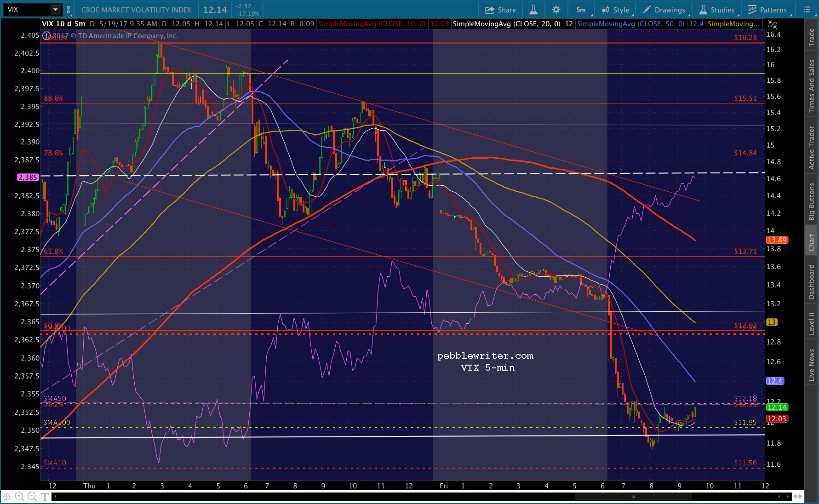Open the Studies menu

pyautogui.click(x=717, y=10)
